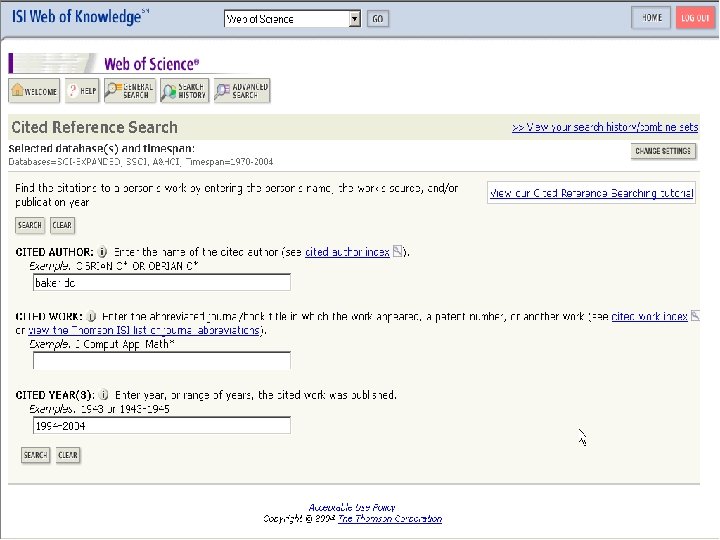Click the top SEARCH button
This screenshot has width=720, height=540.
[x=30, y=225]
